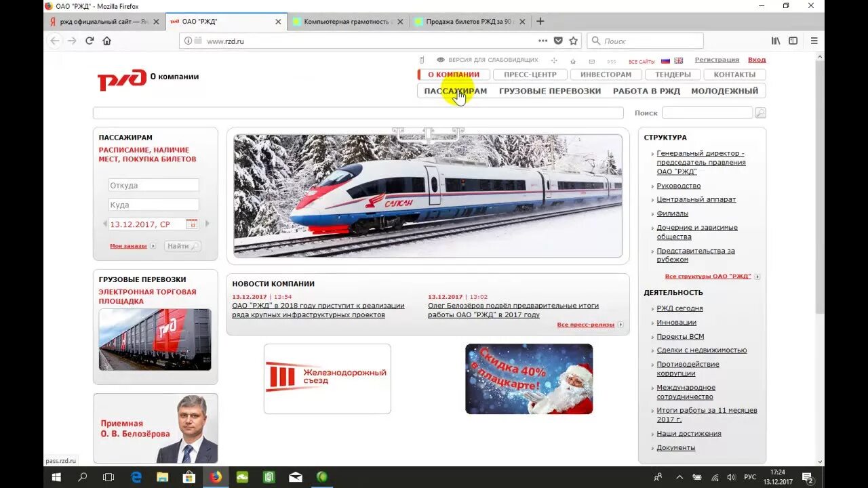Enable the visually impaired version
868x488 pixels.
(x=487, y=60)
